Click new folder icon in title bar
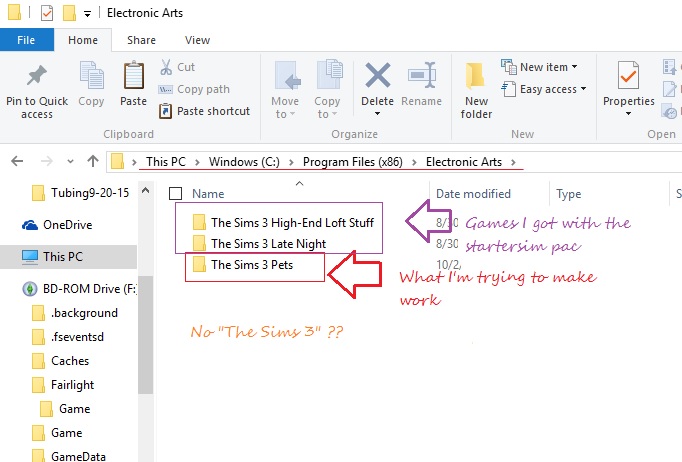Image resolution: width=682 pixels, height=462 pixels. pos(69,13)
